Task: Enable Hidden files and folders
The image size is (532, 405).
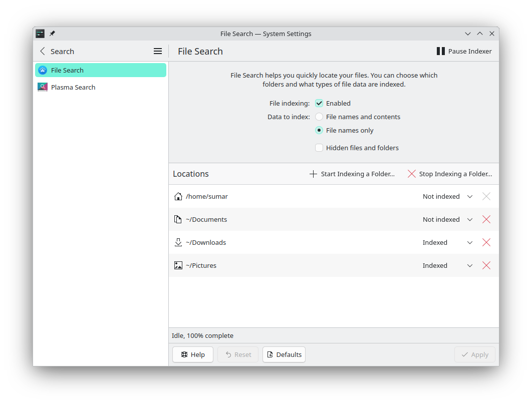Action: tap(319, 148)
